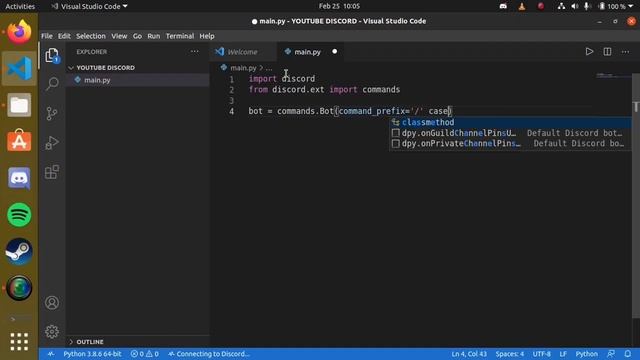Switch to the Welcome tab
Screen dimensions: 640x360
243,52
